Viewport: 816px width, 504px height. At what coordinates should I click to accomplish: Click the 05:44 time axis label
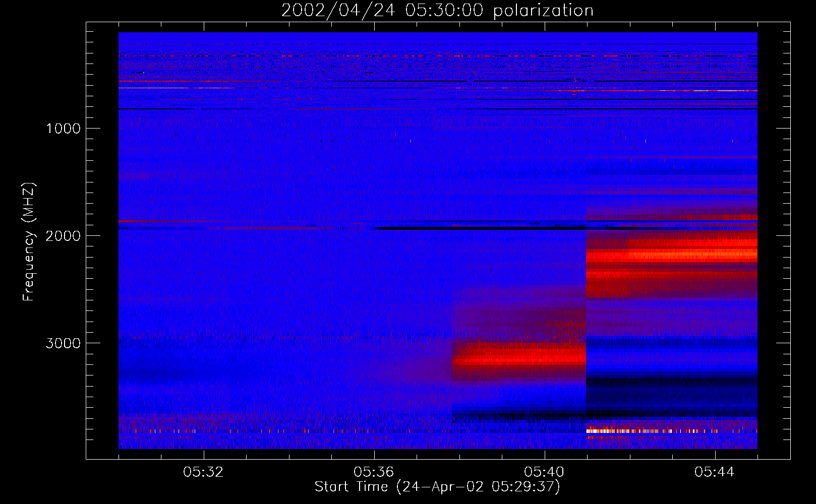pos(715,472)
